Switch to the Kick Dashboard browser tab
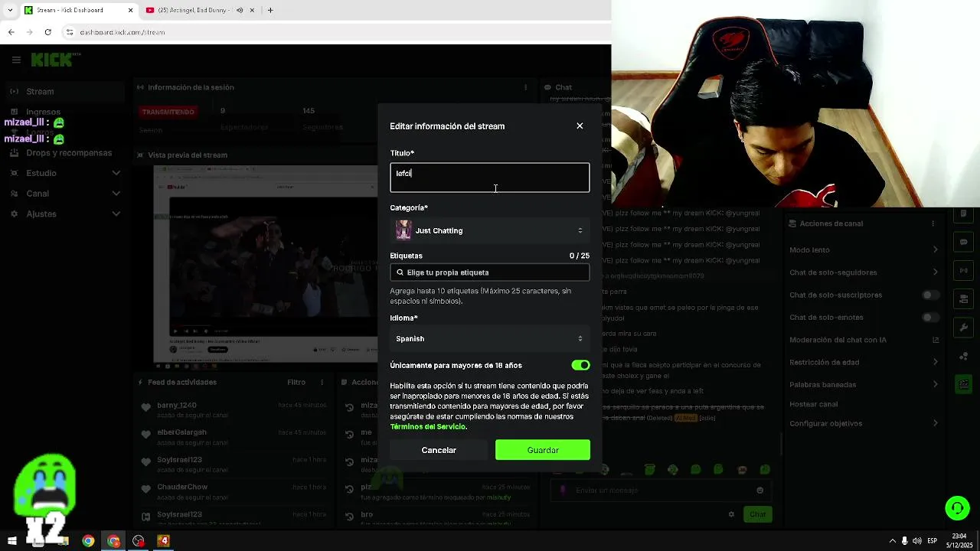Viewport: 980px width, 551px height. [79, 10]
